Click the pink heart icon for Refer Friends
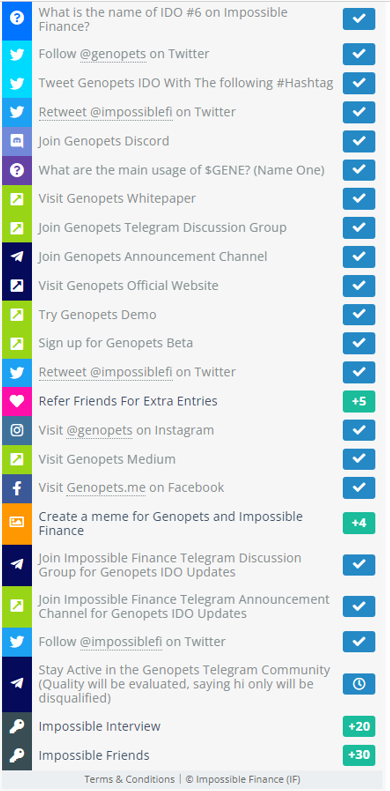This screenshot has height=791, width=390. click(x=17, y=402)
